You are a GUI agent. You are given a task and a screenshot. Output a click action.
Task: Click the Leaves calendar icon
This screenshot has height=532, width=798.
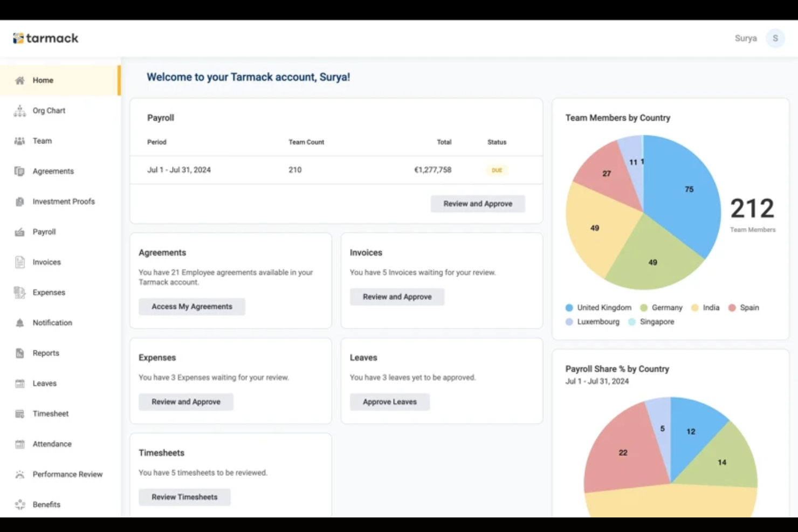tap(20, 384)
